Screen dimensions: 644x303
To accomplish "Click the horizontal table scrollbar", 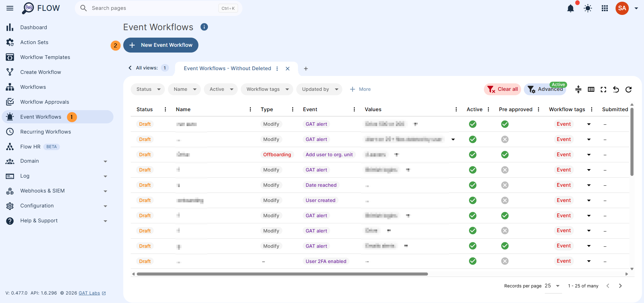I will [282, 274].
